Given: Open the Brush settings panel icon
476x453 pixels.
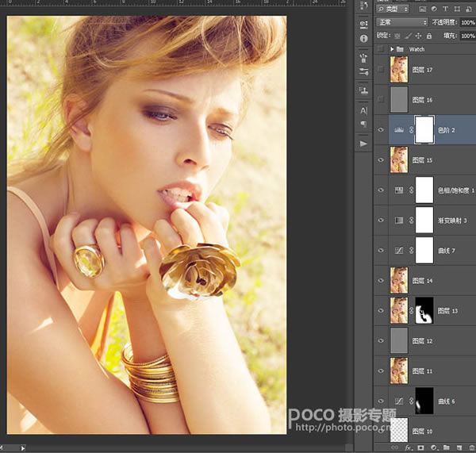Looking at the screenshot, I should click(x=363, y=71).
